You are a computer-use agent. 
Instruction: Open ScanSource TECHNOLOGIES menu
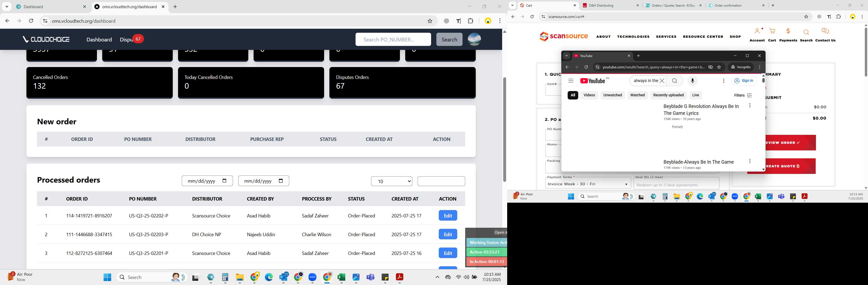coord(633,37)
